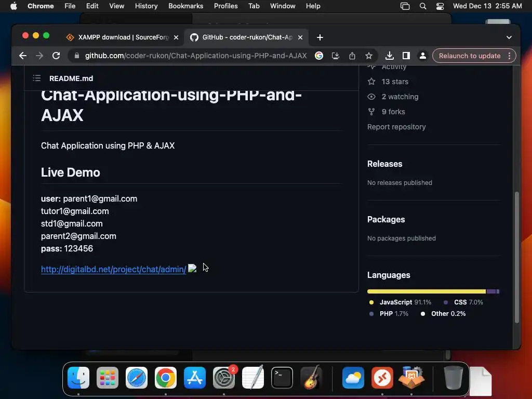This screenshot has width=532, height=399.
Task: Click the date and time in menu bar
Action: click(487, 6)
